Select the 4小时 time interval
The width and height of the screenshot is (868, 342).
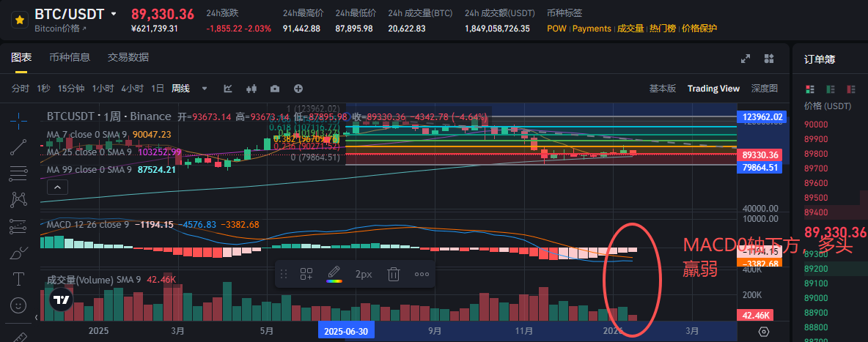click(x=132, y=89)
